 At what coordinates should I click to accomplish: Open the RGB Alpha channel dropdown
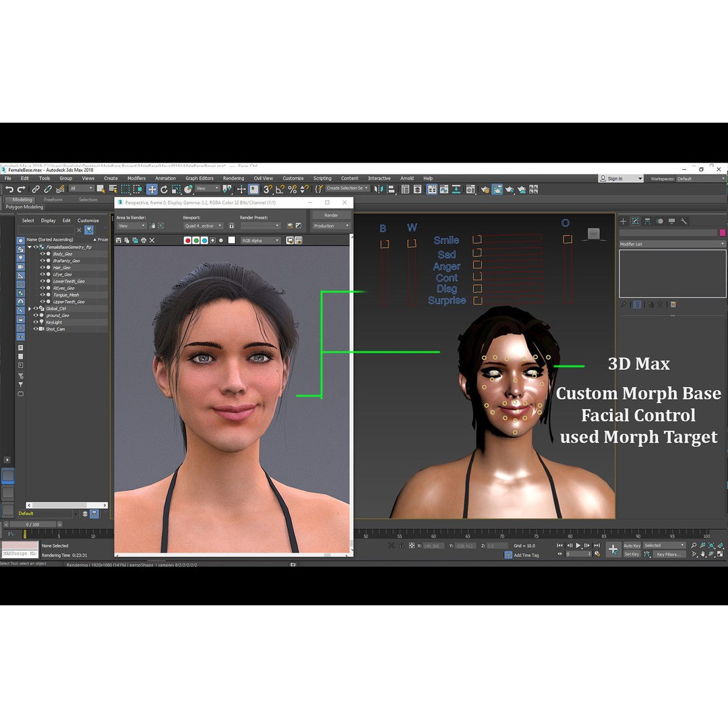[260, 241]
